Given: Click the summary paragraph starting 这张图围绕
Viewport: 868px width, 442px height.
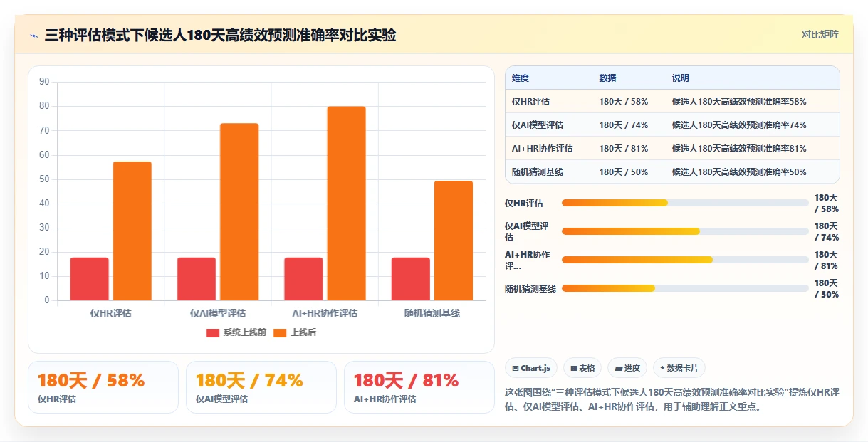Looking at the screenshot, I should tap(673, 400).
